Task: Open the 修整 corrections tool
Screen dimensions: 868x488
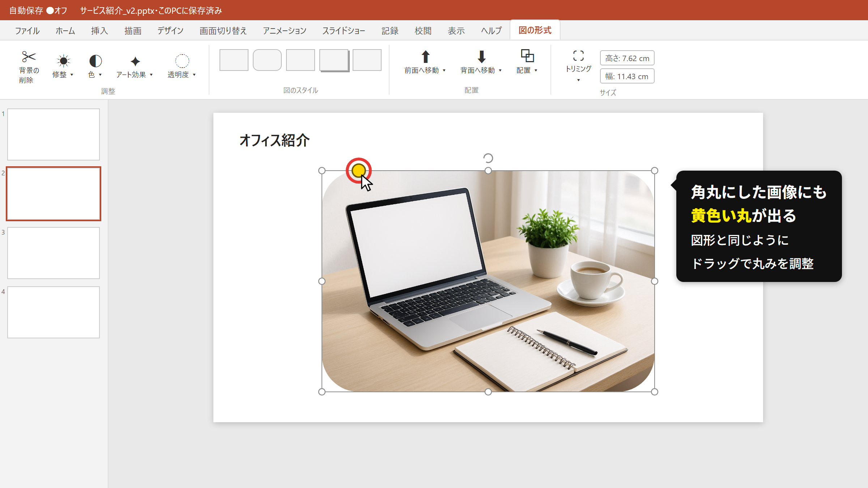Action: (63, 66)
